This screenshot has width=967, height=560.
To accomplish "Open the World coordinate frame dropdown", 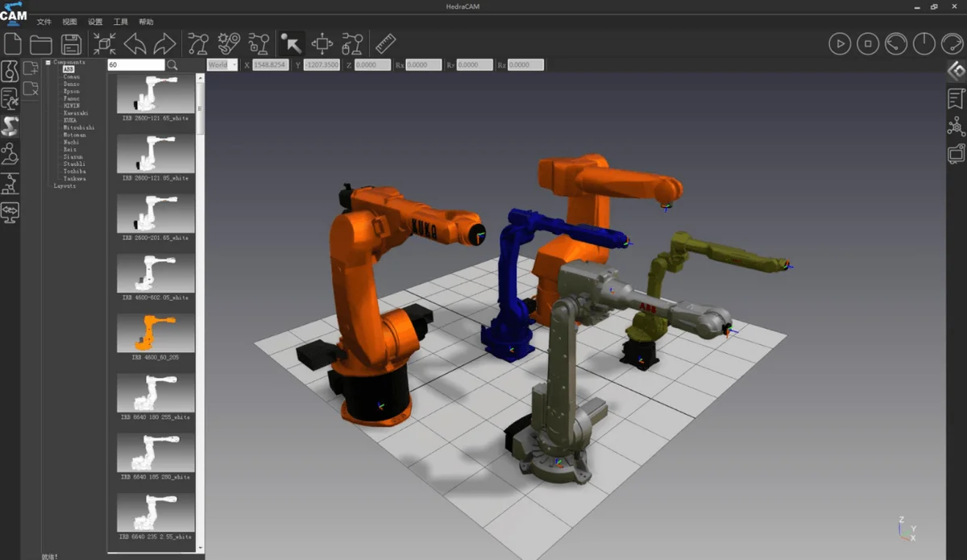I will click(x=222, y=64).
